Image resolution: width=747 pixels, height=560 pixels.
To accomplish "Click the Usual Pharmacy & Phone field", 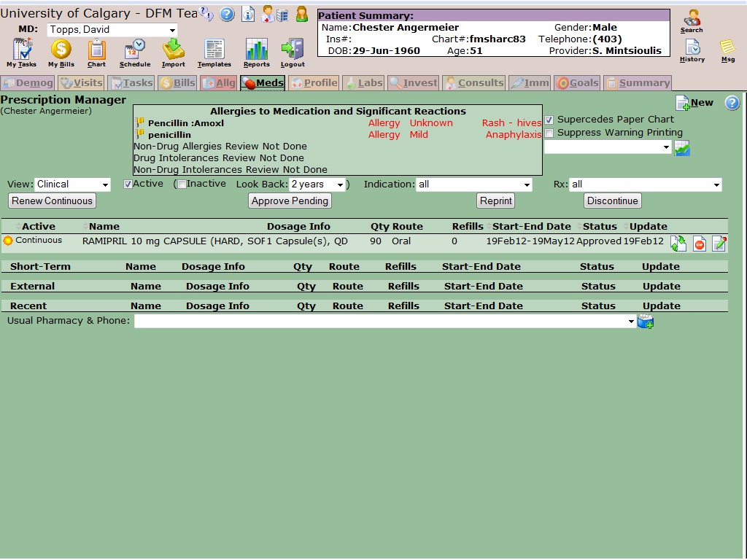I will pos(384,321).
